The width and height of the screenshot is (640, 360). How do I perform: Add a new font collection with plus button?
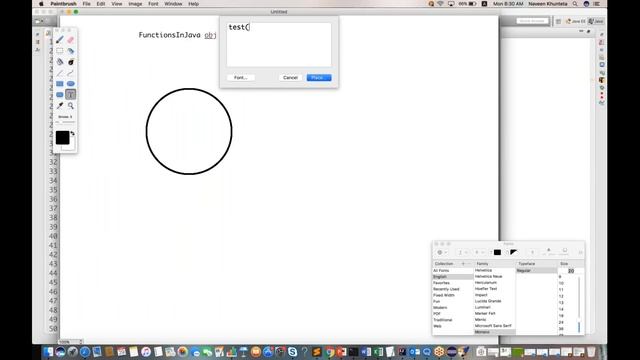(463, 264)
